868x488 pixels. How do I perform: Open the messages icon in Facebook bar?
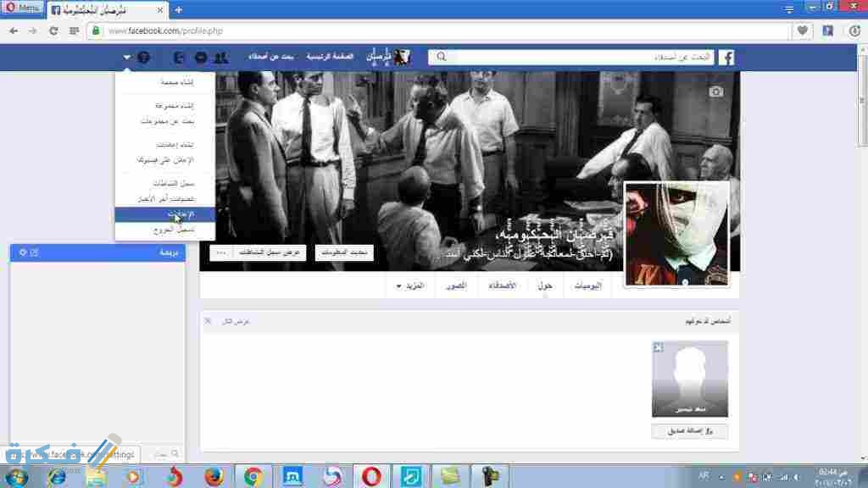point(201,58)
